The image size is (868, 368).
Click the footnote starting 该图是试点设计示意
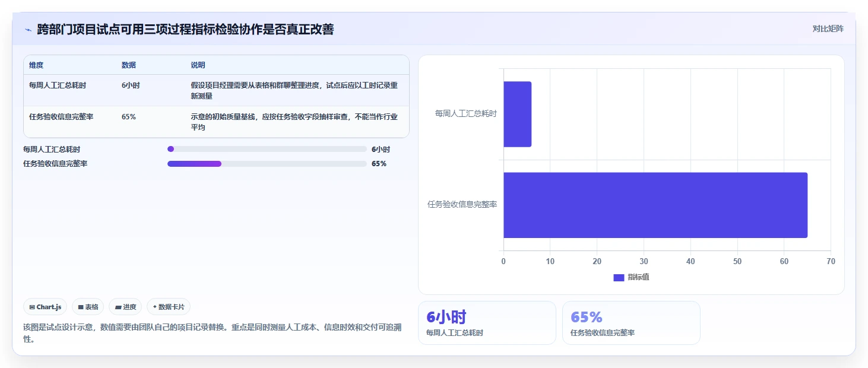pos(213,333)
